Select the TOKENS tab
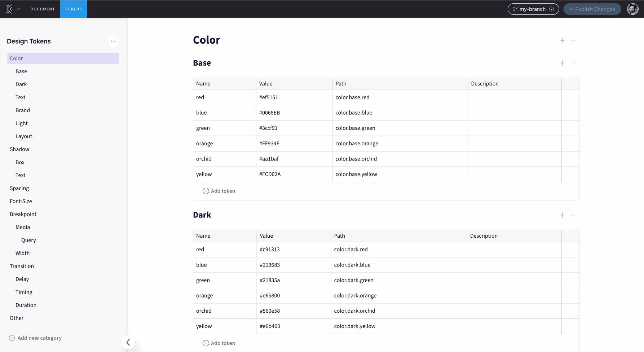644x352 pixels. (74, 9)
